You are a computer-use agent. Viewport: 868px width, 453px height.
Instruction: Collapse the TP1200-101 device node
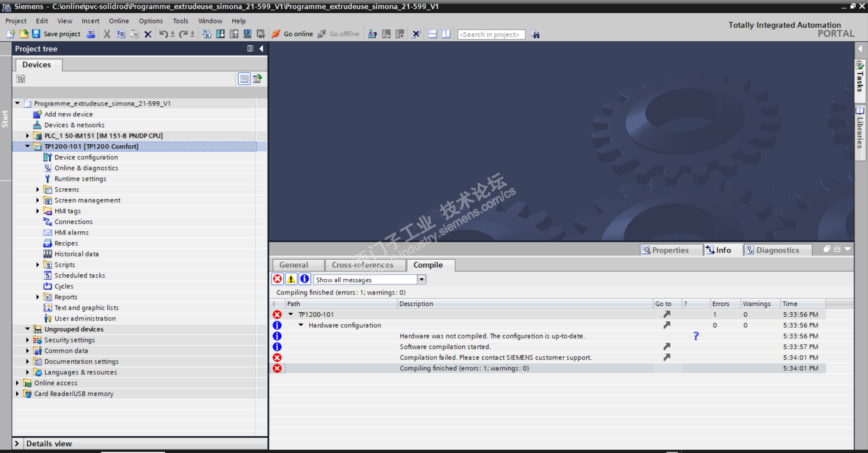pos(28,146)
